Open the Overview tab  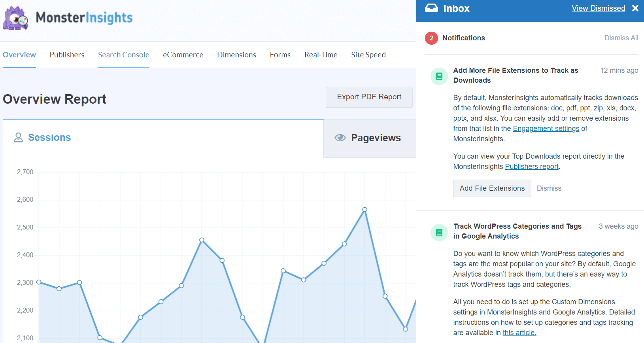click(x=19, y=55)
